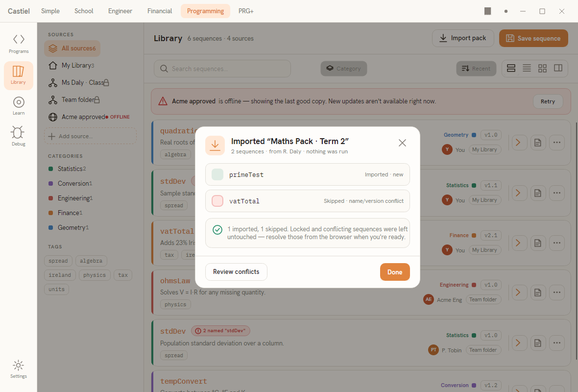The height and width of the screenshot is (392, 578).
Task: Select the My Library source
Action: (x=72, y=65)
